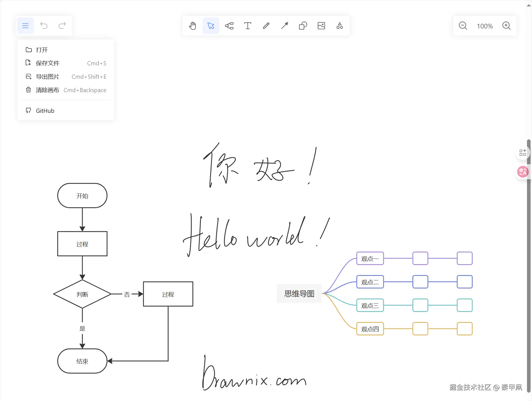532x401 pixels.
Task: Click the vertical scrollbar thumb
Action: [x=529, y=266]
